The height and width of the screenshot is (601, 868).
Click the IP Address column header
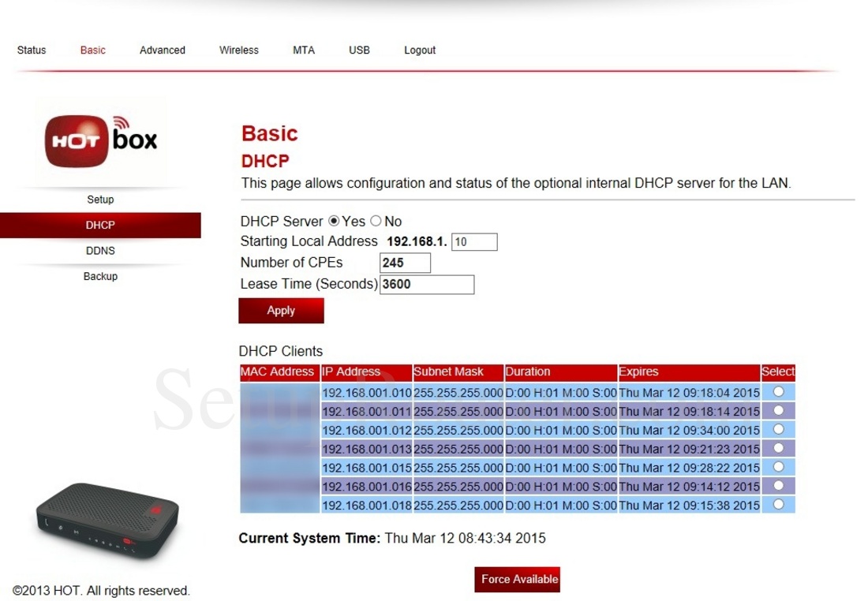click(366, 372)
